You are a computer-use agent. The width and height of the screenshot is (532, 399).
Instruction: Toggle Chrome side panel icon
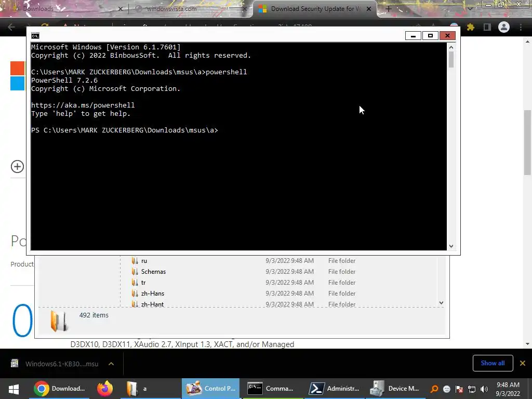click(x=487, y=27)
